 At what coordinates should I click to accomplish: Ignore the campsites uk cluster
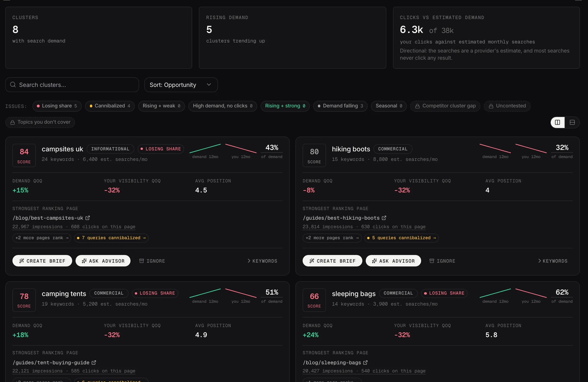coord(152,261)
